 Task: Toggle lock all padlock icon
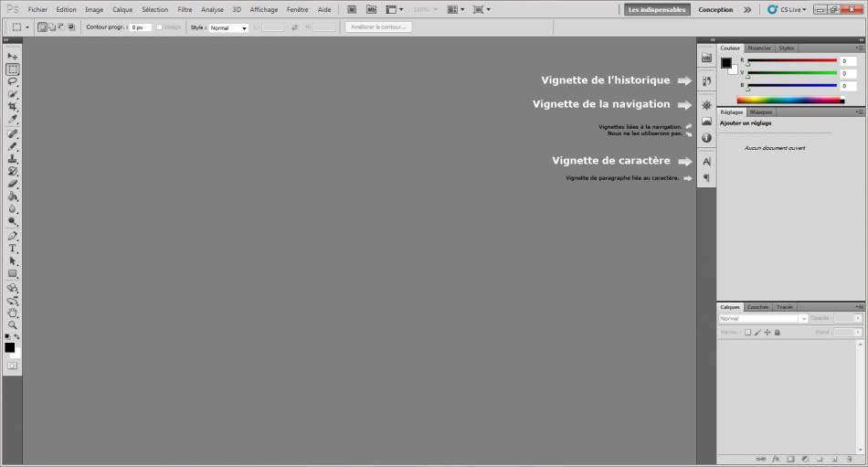coord(778,333)
